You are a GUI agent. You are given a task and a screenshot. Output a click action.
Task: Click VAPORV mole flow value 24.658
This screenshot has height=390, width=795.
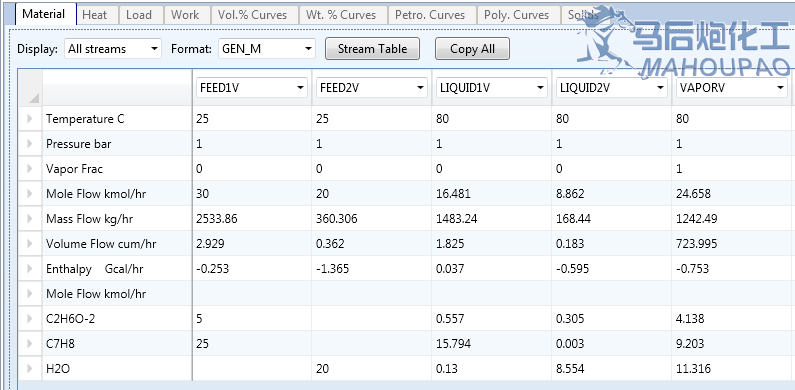click(693, 194)
